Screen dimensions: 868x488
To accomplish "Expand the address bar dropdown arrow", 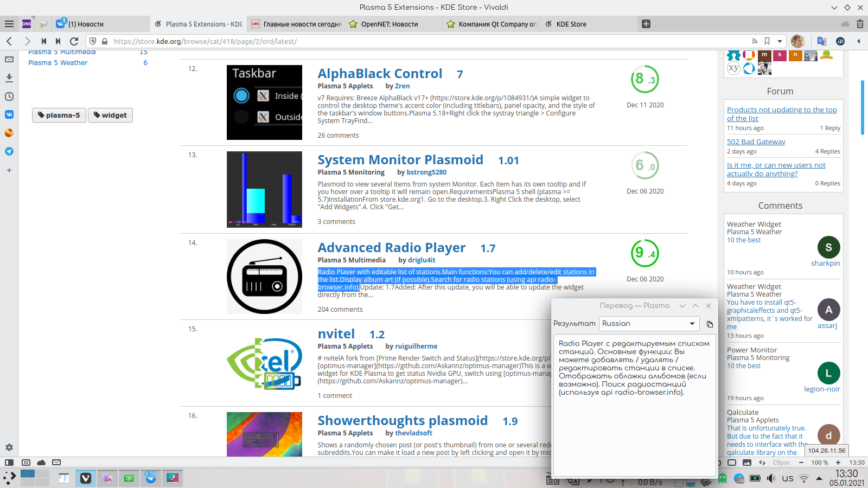I will [780, 41].
